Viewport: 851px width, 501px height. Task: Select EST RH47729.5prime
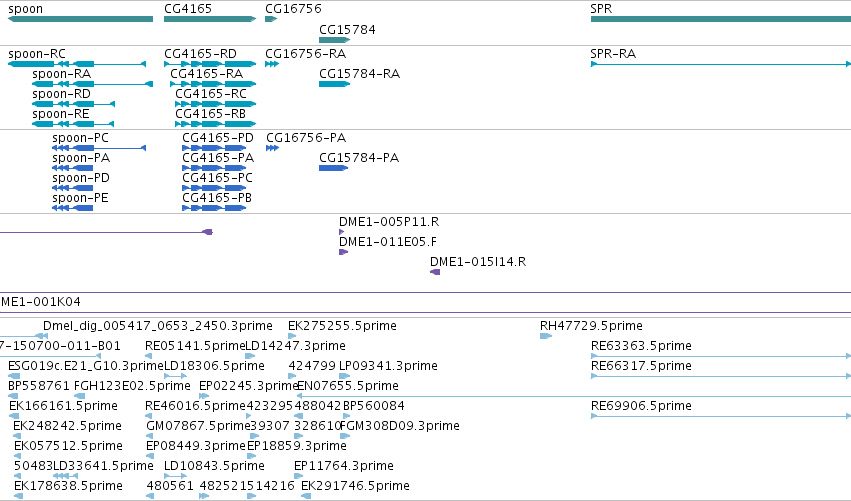click(591, 326)
